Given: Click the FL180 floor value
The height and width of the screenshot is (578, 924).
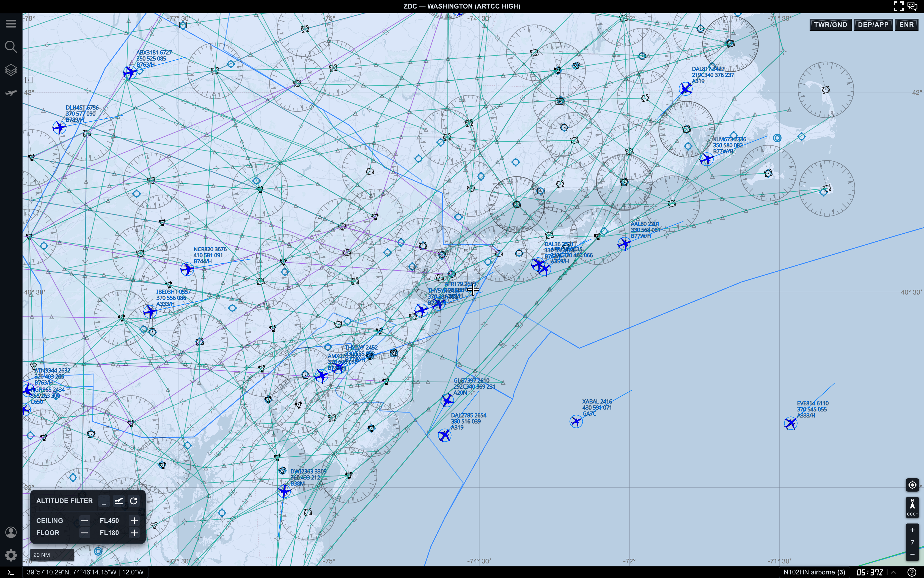Looking at the screenshot, I should coord(109,533).
